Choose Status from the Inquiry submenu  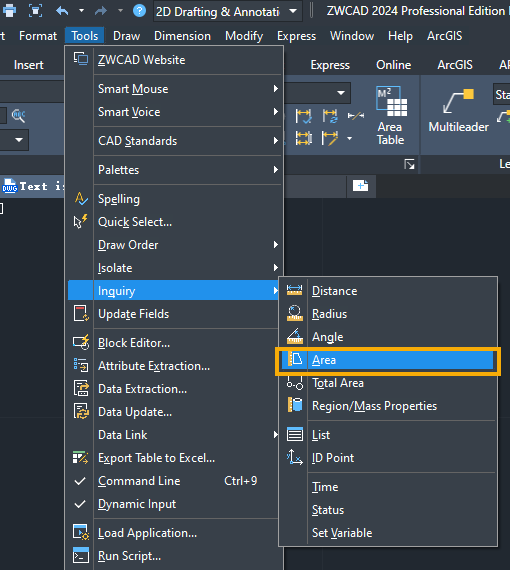pyautogui.click(x=388, y=510)
